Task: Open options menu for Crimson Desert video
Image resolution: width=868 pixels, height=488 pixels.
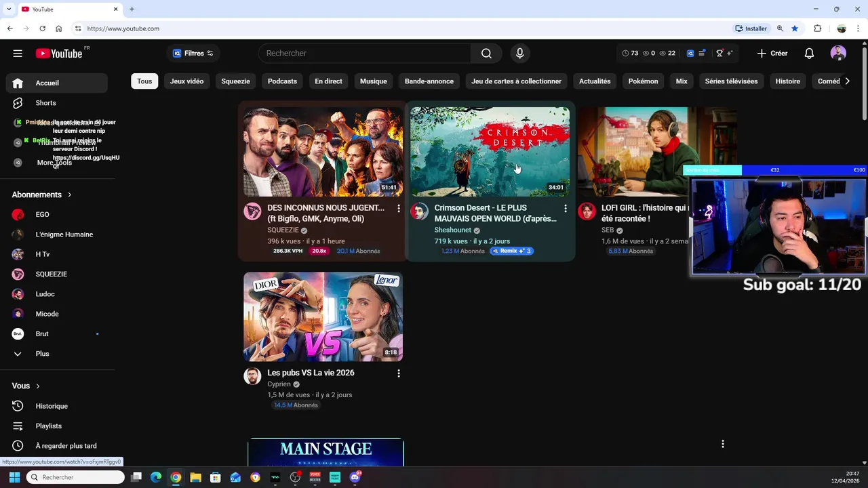Action: [x=566, y=209]
